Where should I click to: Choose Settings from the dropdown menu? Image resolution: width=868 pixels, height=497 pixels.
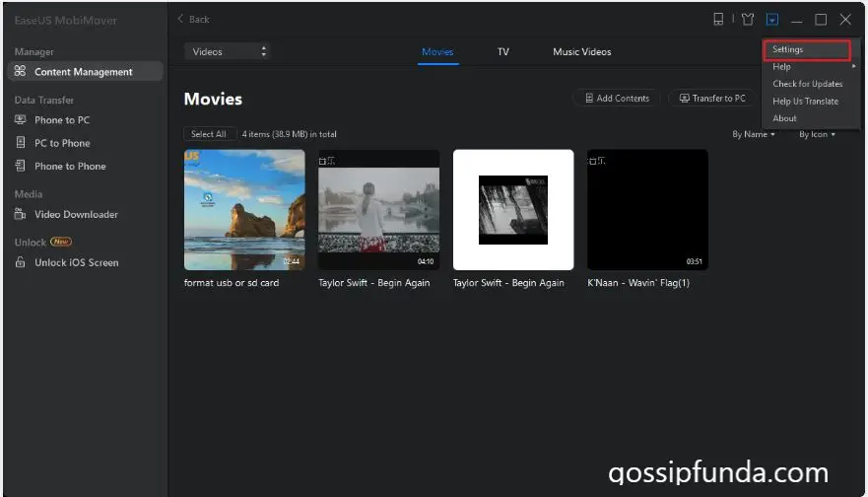[807, 50]
